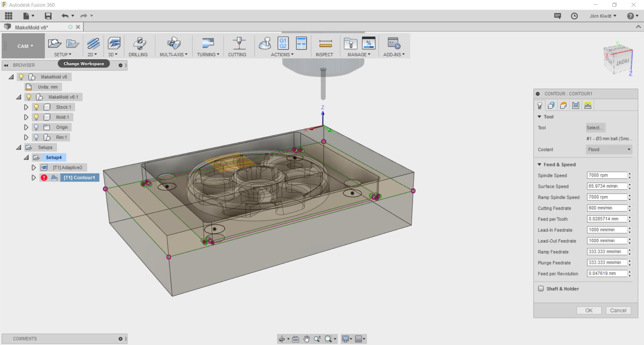The width and height of the screenshot is (644, 345).
Task: Click the Pan hand tool in navigation bar
Action: pos(306,339)
